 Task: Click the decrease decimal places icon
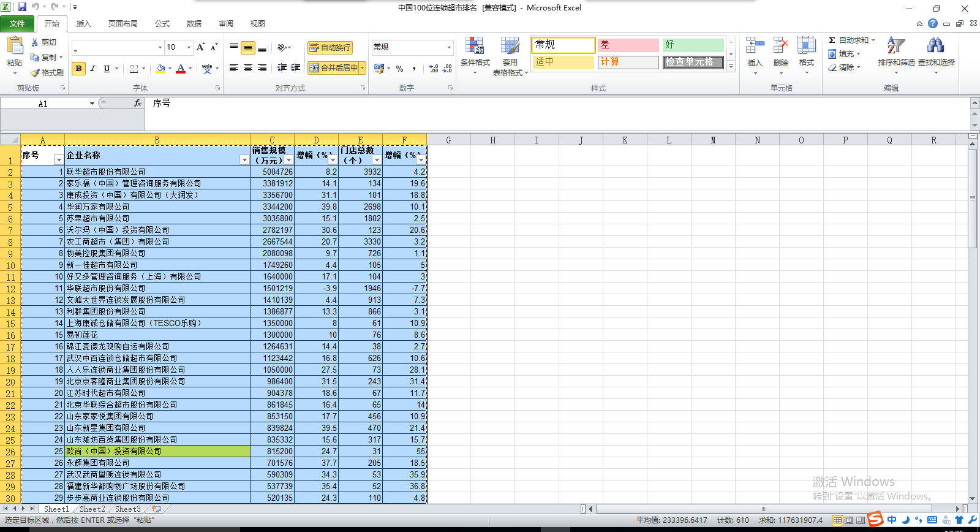(x=448, y=69)
